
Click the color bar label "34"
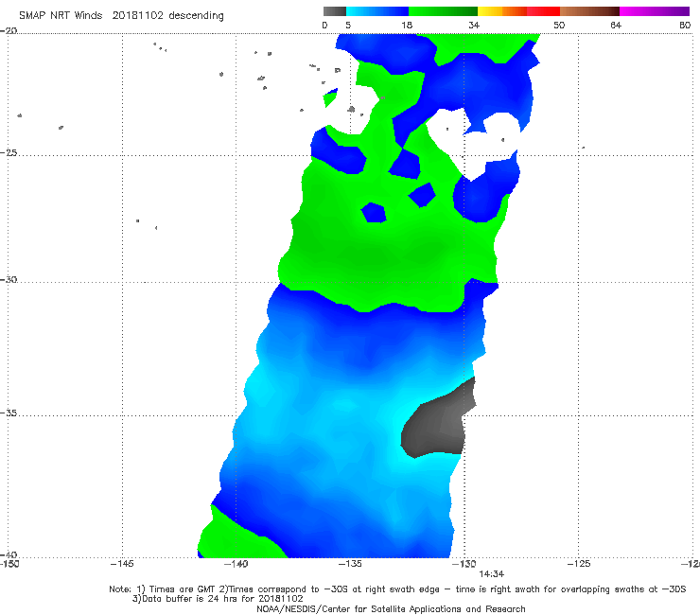point(474,25)
